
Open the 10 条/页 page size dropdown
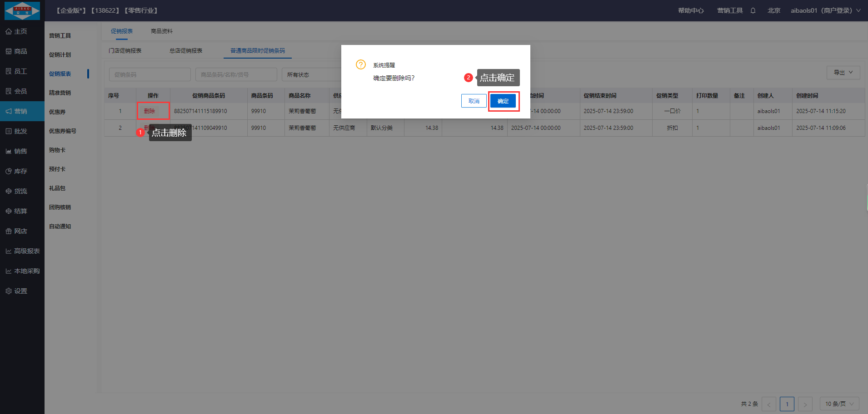[x=839, y=404]
